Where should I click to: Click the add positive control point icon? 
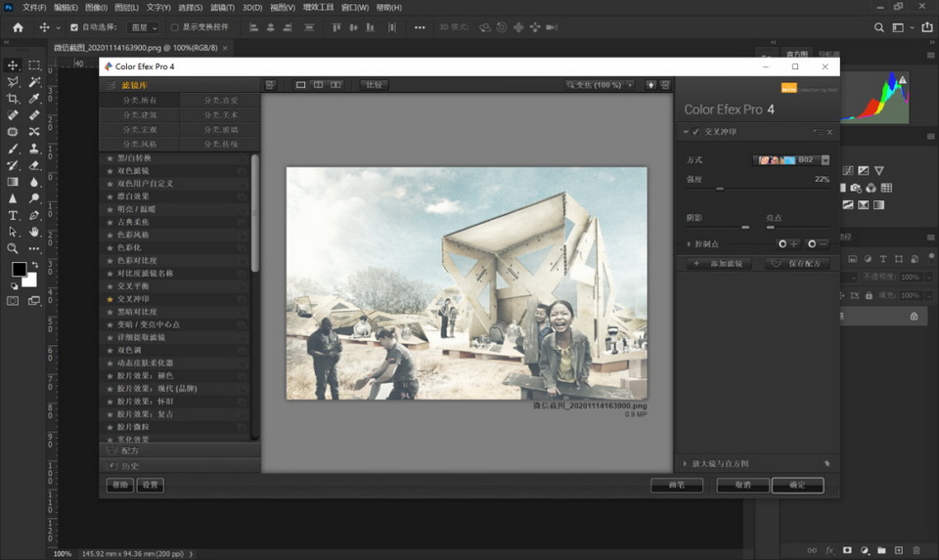tap(787, 243)
